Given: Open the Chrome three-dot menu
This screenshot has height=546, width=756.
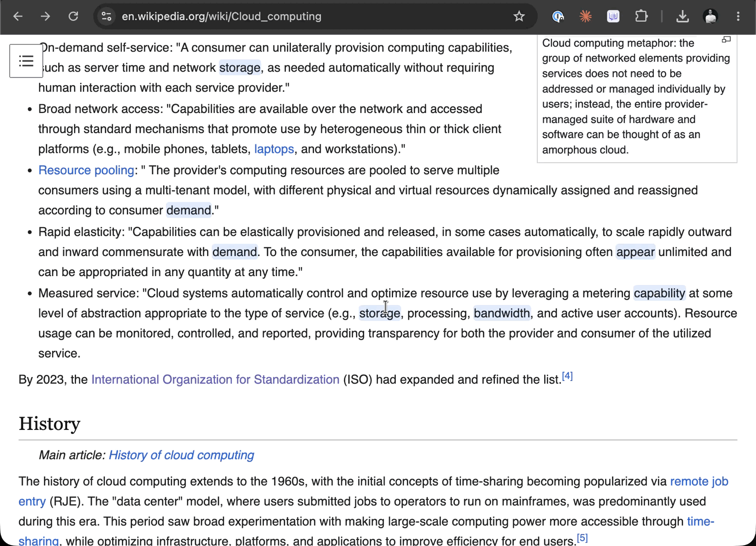Looking at the screenshot, I should [x=738, y=16].
